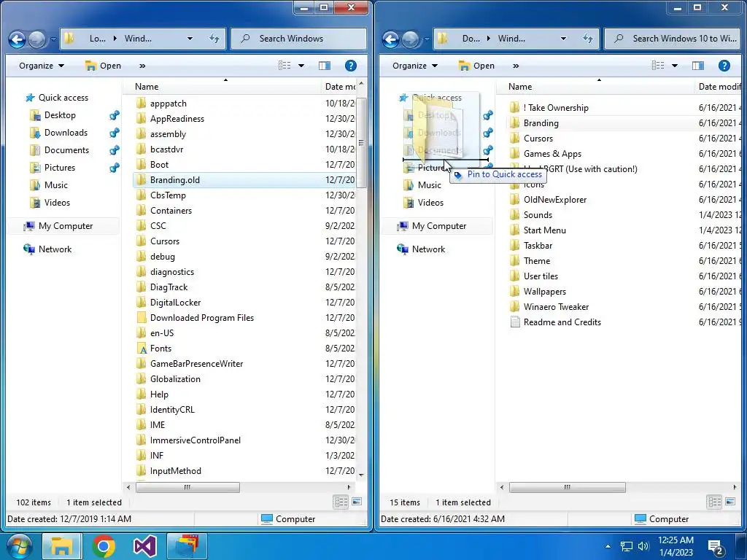Image resolution: width=747 pixels, height=560 pixels.
Task: Open Help in the right window toolbar
Action: (x=724, y=66)
